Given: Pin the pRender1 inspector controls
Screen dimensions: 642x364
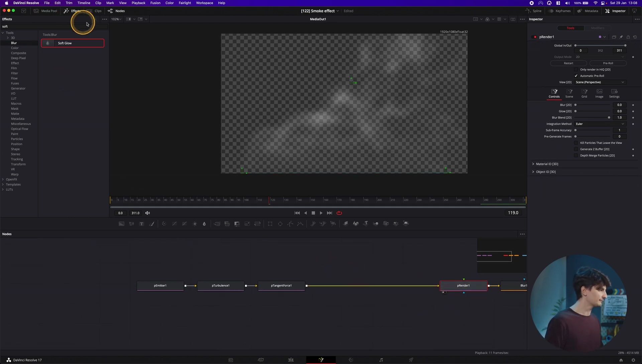Looking at the screenshot, I should tap(621, 37).
